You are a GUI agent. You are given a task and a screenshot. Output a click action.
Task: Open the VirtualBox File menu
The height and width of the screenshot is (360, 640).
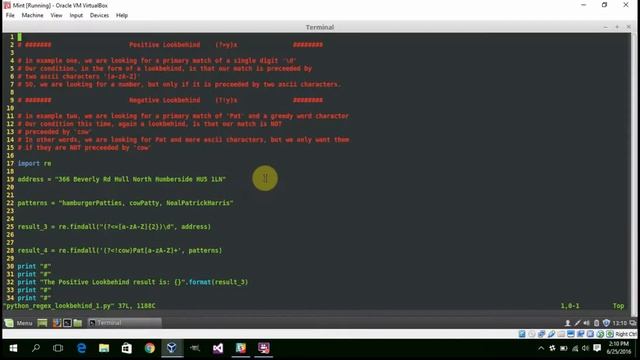(x=10, y=15)
